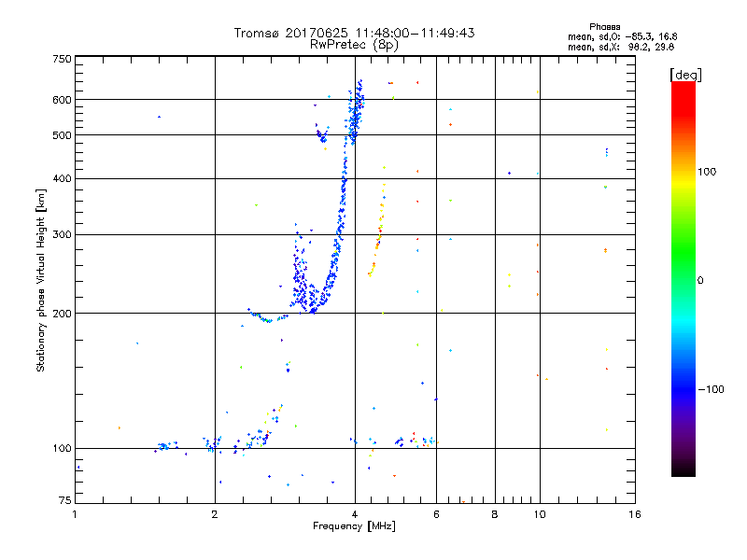Click the y-axis label '400'
747x560 pixels.
click(62, 179)
